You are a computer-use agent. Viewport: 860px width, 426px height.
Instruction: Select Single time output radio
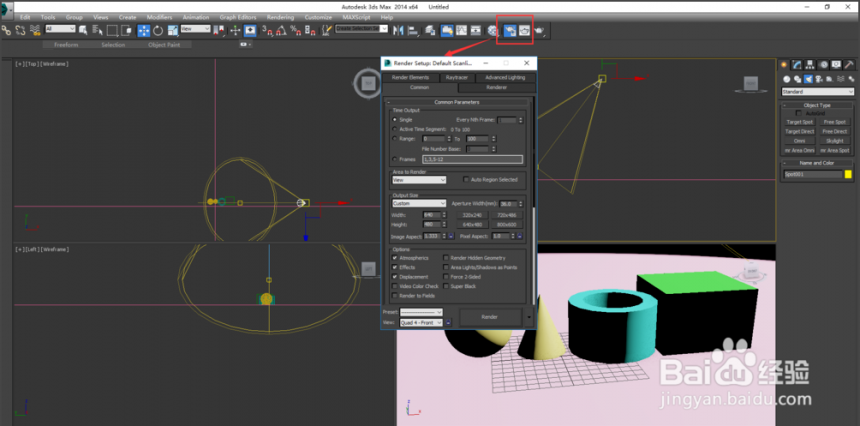tap(394, 119)
